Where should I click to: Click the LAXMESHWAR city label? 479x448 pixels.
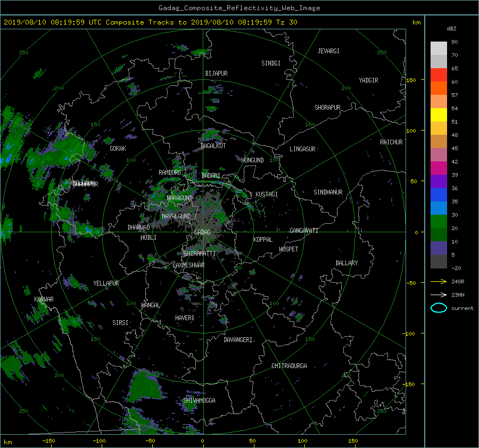coord(188,265)
